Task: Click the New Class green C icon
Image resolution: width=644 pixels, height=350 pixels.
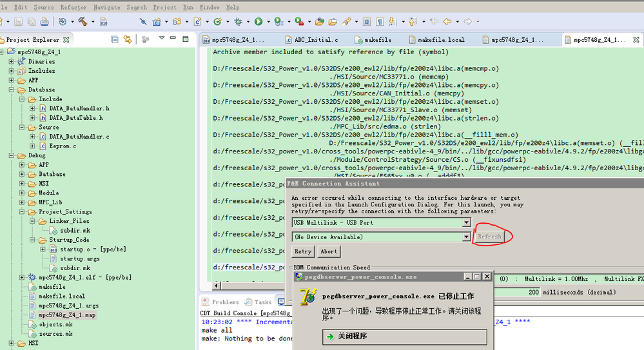Action: click(218, 22)
